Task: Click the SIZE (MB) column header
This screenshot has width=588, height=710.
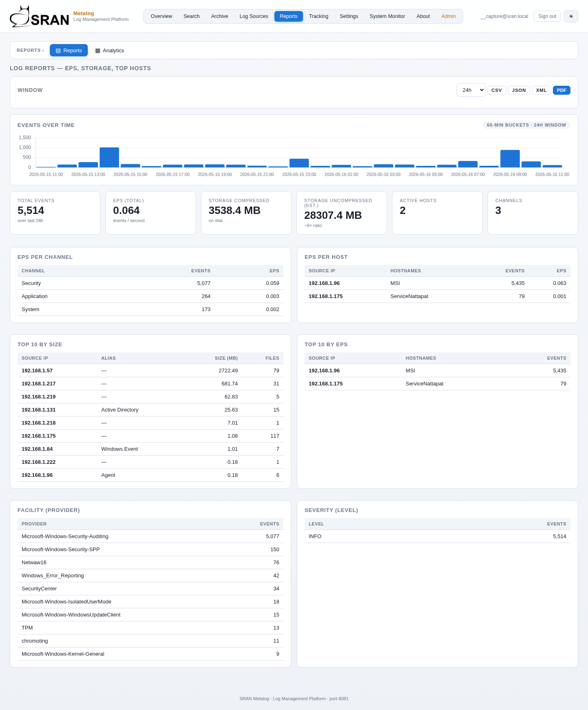Action: 226,358
